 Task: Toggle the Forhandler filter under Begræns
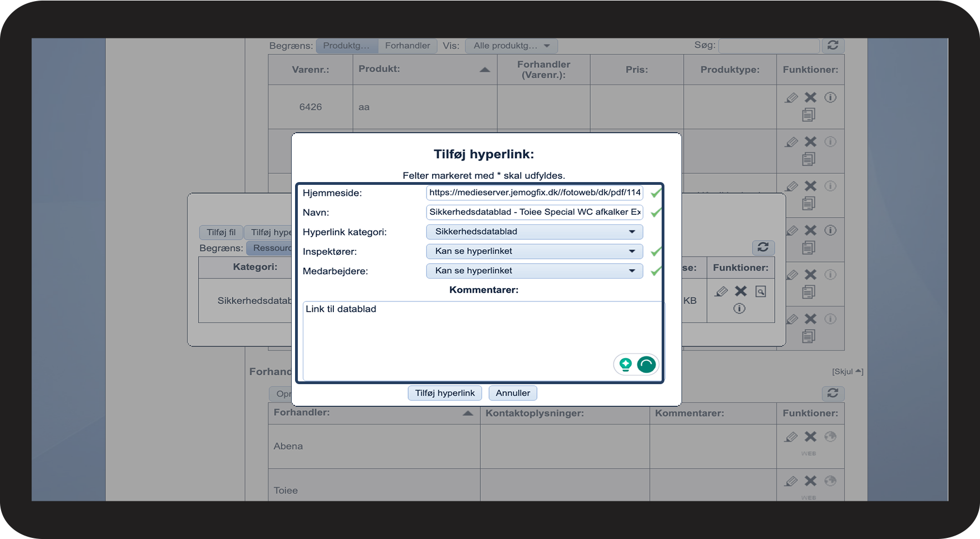(x=407, y=46)
